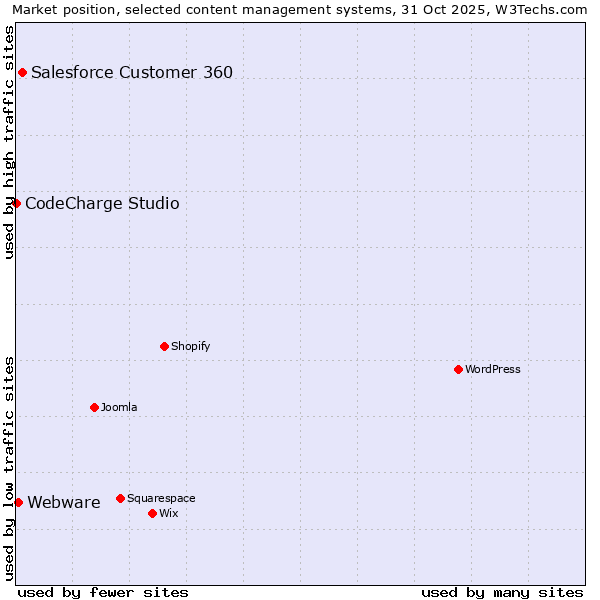Click the Shopify text label
This screenshot has height=600, width=600.
pos(191,347)
